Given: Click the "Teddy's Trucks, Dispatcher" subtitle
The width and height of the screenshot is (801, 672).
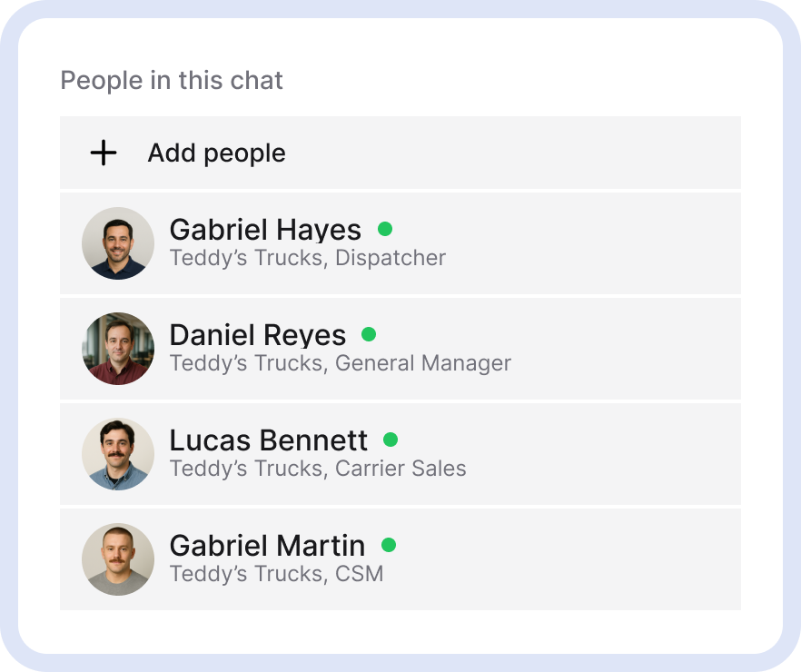Looking at the screenshot, I should tap(308, 258).
